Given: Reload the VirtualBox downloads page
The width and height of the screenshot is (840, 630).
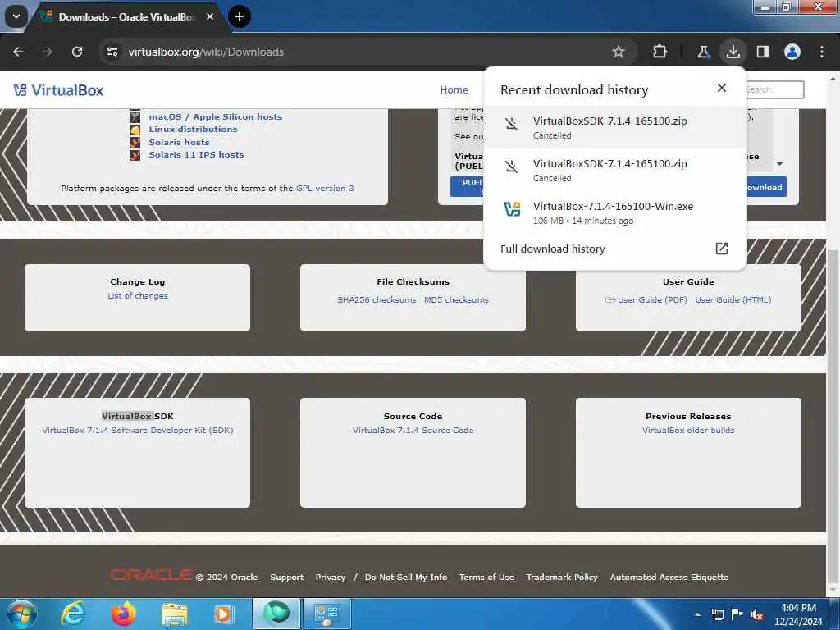Looking at the screenshot, I should coord(77,52).
